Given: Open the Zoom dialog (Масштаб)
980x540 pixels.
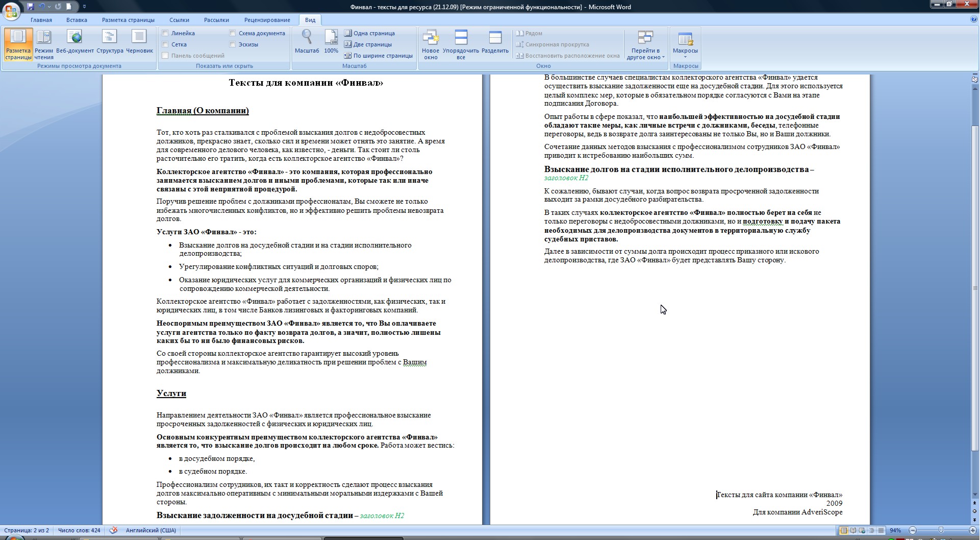Looking at the screenshot, I should point(307,44).
